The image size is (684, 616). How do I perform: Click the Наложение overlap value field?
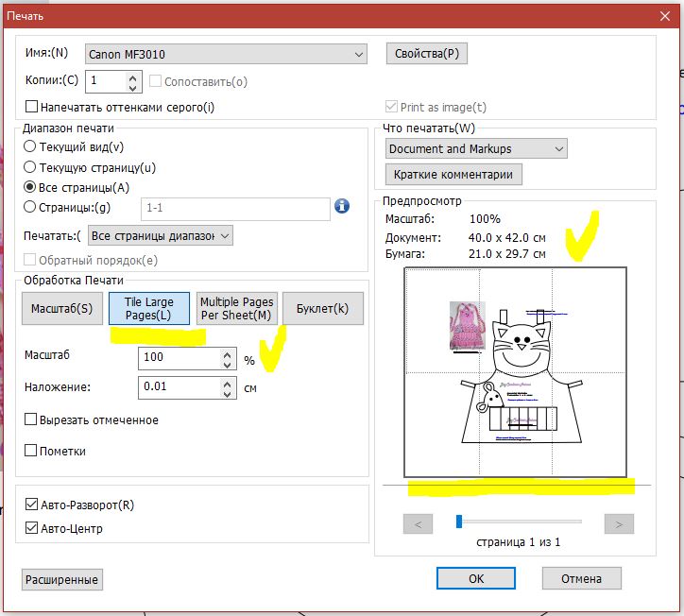tap(180, 387)
